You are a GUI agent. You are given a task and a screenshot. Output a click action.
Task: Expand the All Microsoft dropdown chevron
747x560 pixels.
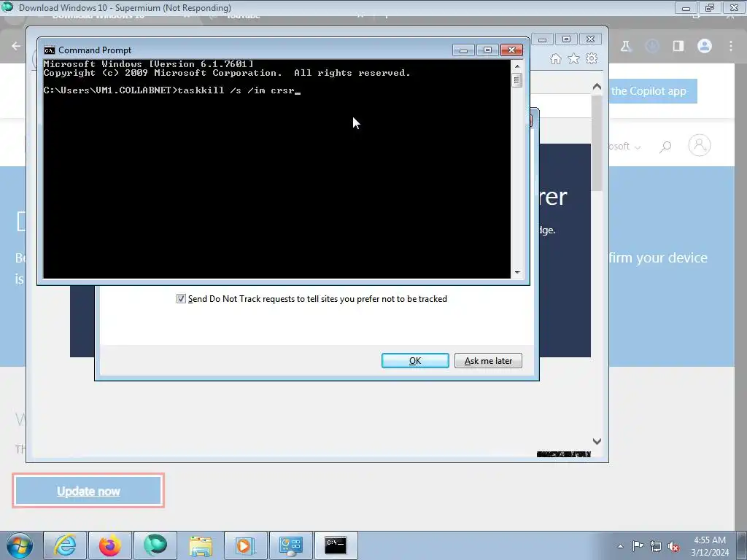(x=638, y=147)
